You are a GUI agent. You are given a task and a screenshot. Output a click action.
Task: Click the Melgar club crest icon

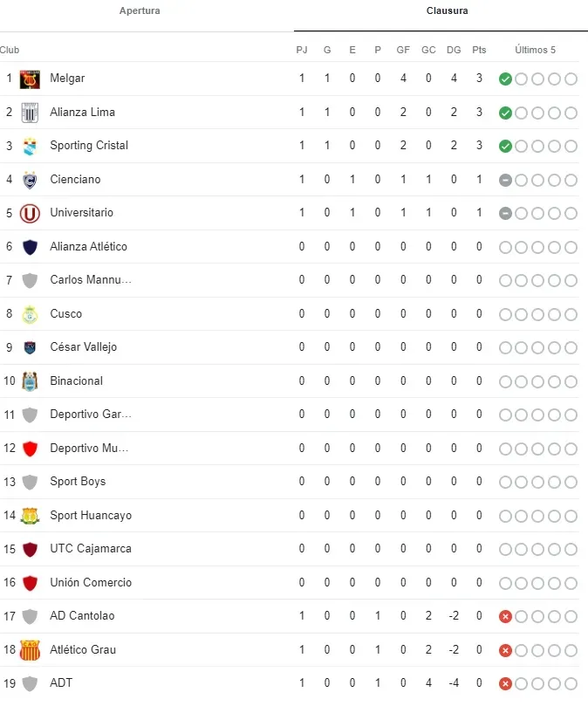(x=30, y=79)
